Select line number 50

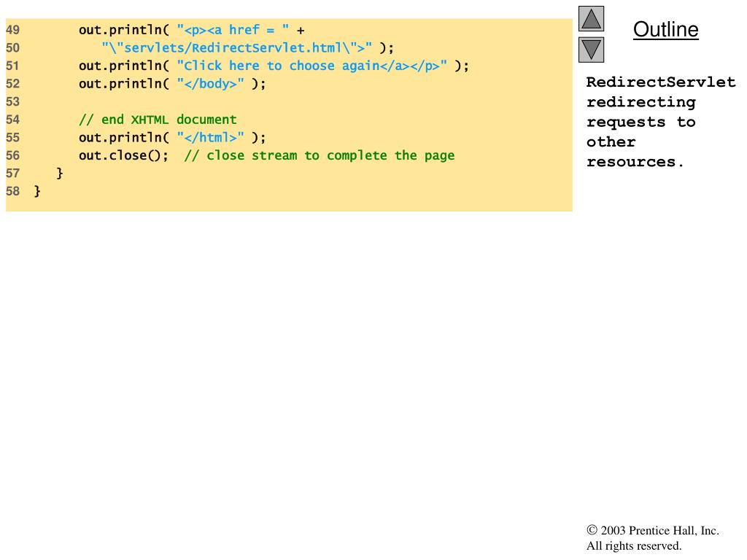(x=13, y=48)
